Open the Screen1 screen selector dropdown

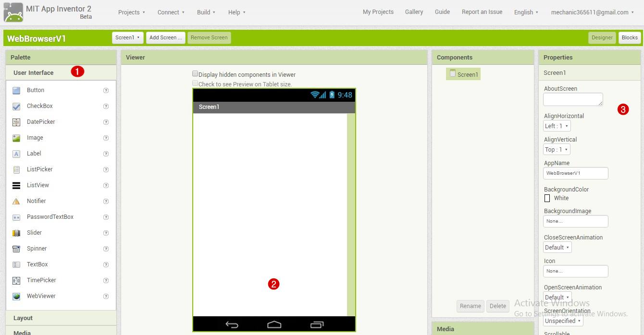coord(128,37)
